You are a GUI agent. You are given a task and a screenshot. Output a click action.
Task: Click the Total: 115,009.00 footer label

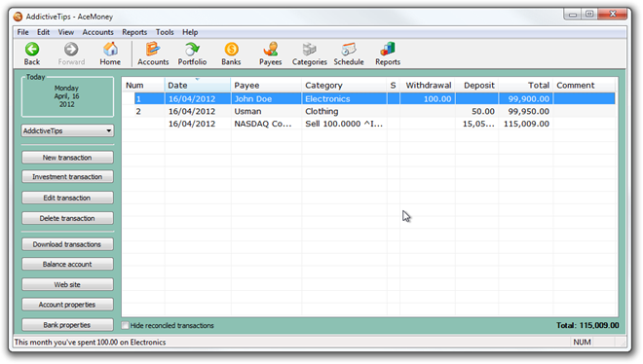[587, 325]
